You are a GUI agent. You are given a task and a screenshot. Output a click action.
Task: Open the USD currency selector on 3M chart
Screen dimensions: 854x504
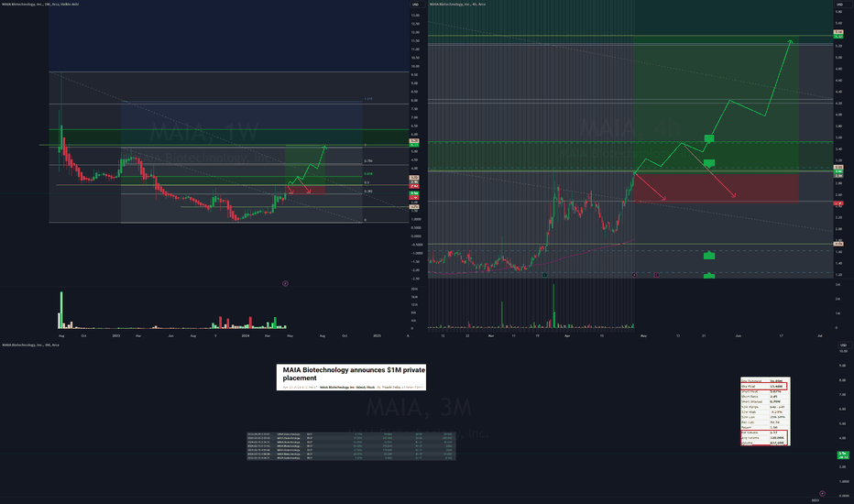pos(843,345)
